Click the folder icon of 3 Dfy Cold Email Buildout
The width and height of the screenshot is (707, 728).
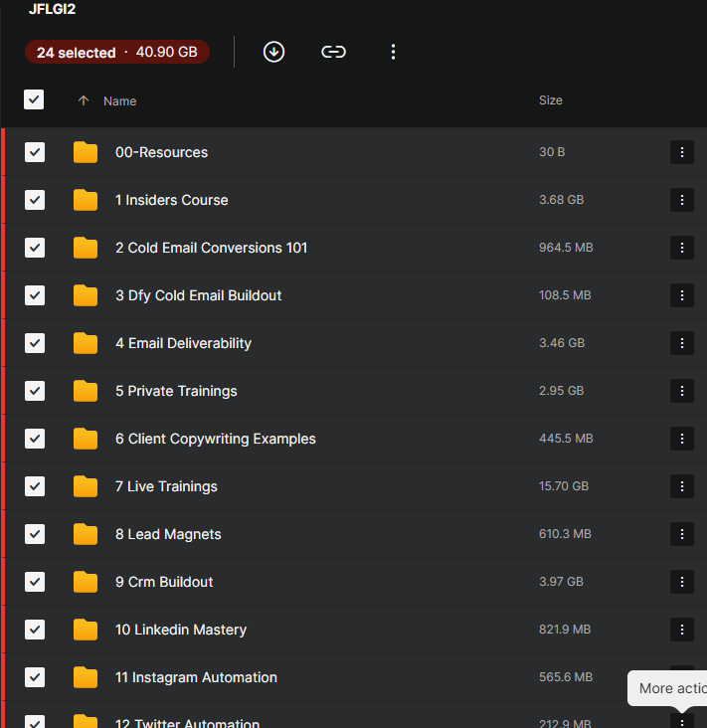click(86, 295)
